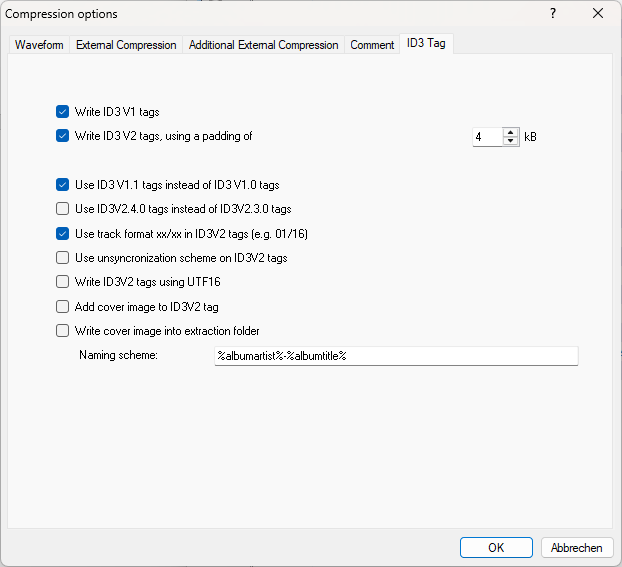622x567 pixels.
Task: Check Add cover image to ID3V2 tag
Action: pyautogui.click(x=63, y=306)
